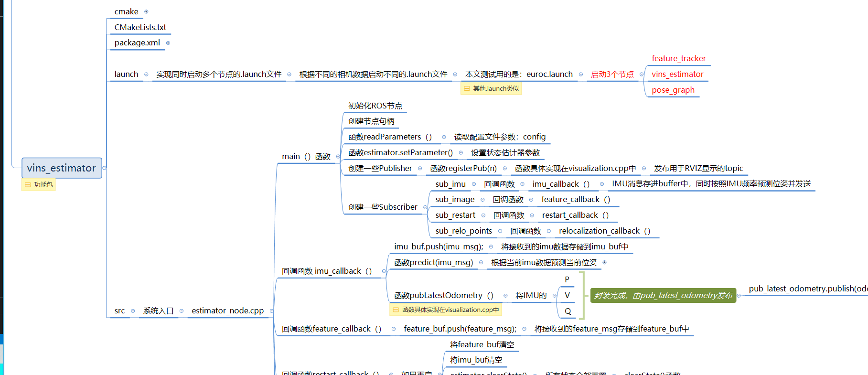Screen dimensions: 868x375
Task: Select the 函数registerPub(n) node
Action: coord(463,169)
